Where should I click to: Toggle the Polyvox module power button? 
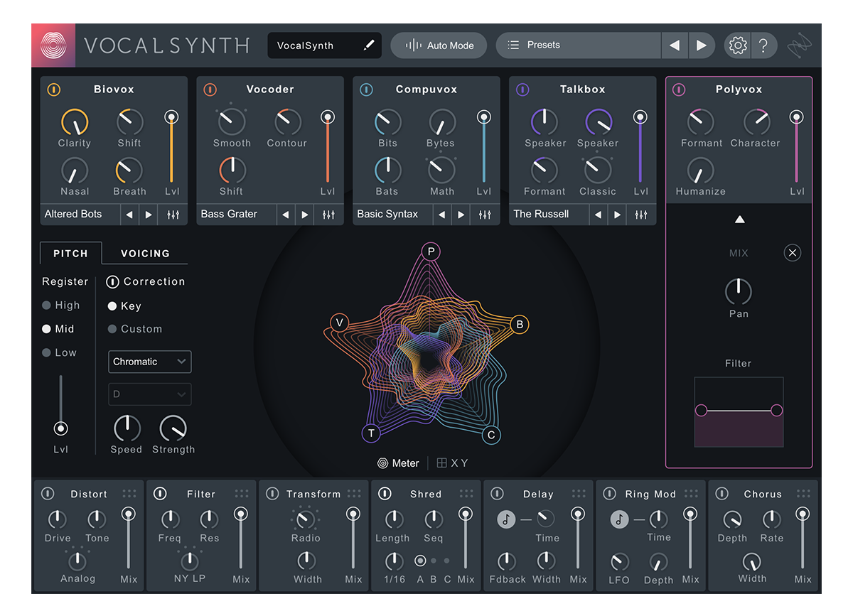pyautogui.click(x=679, y=90)
